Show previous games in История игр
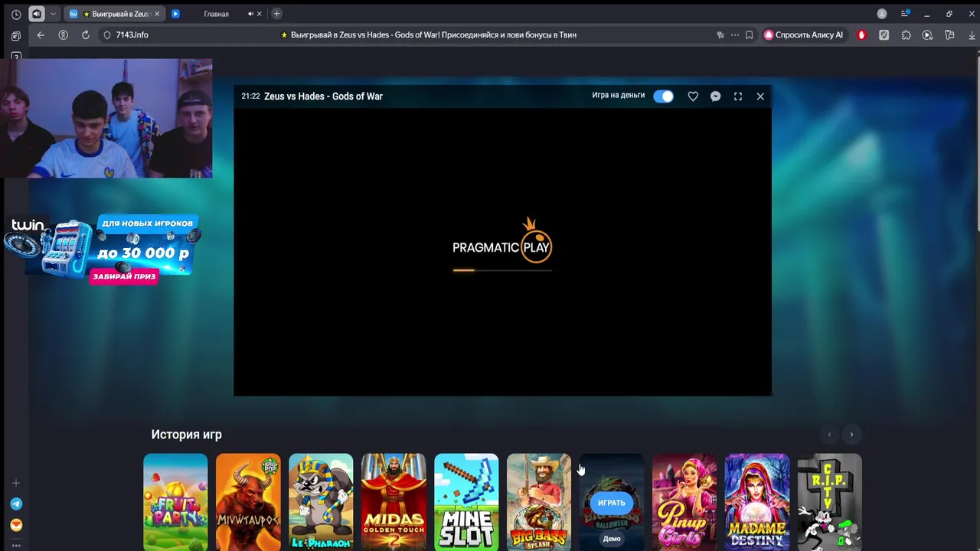980x551 pixels. pyautogui.click(x=829, y=435)
